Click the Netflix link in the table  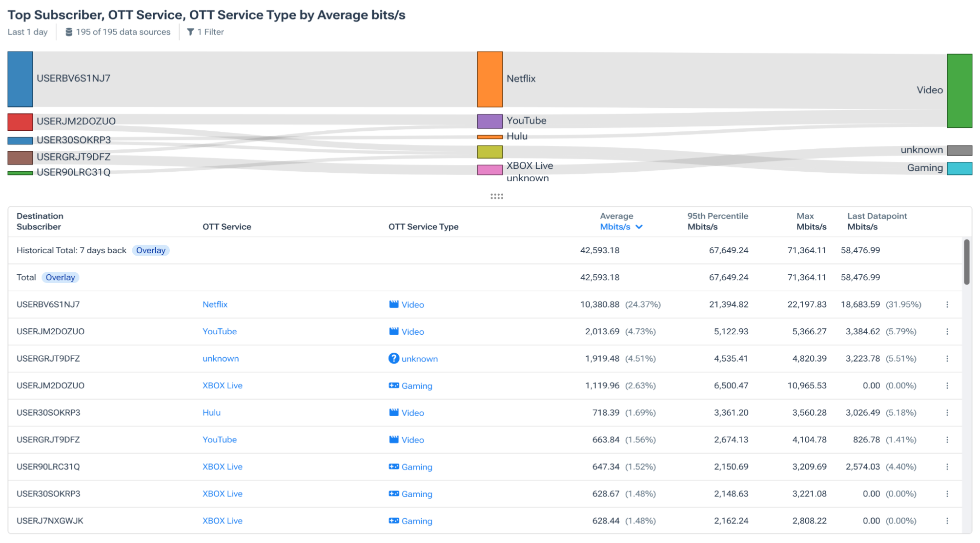tap(215, 304)
